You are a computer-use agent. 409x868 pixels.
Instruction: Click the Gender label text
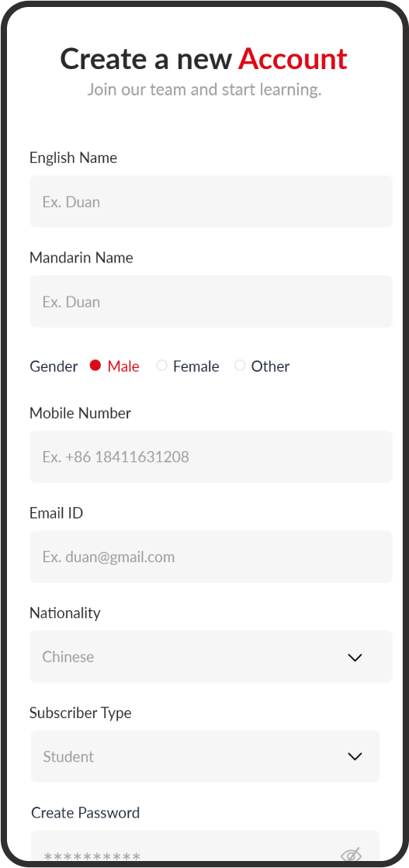[x=54, y=366]
